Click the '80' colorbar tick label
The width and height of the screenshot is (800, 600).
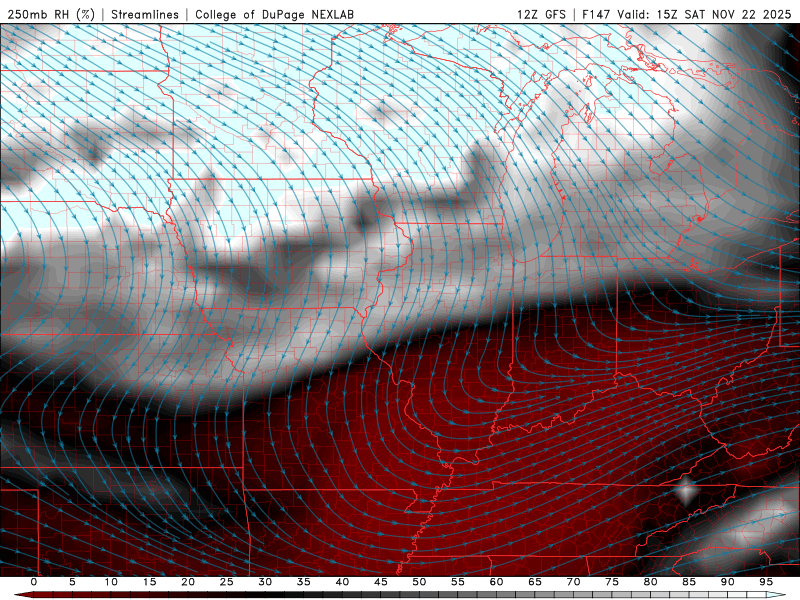[651, 582]
